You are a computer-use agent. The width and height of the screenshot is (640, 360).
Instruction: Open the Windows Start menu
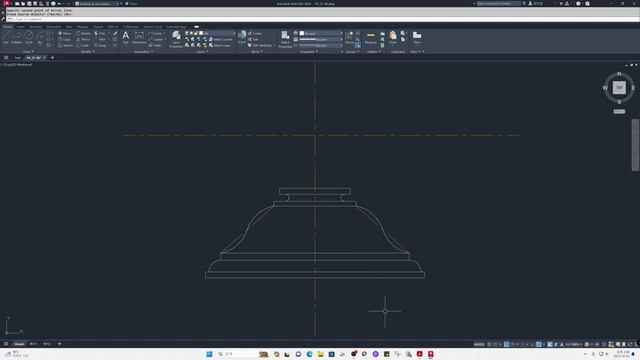coord(209,354)
